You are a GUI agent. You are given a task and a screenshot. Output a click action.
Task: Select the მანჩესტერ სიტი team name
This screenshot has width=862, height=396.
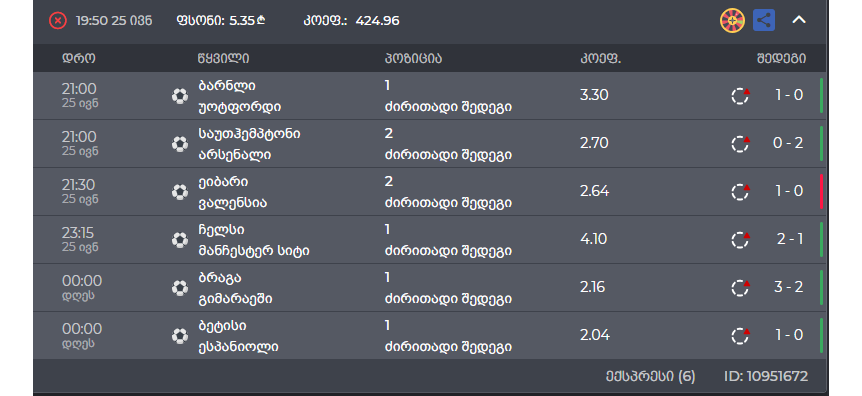[253, 251]
